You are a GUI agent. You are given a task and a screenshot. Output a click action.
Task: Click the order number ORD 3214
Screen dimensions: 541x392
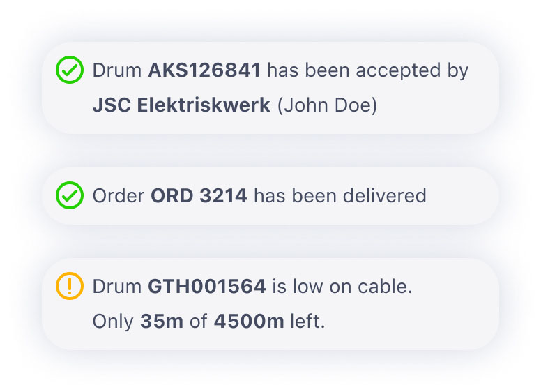(199, 196)
